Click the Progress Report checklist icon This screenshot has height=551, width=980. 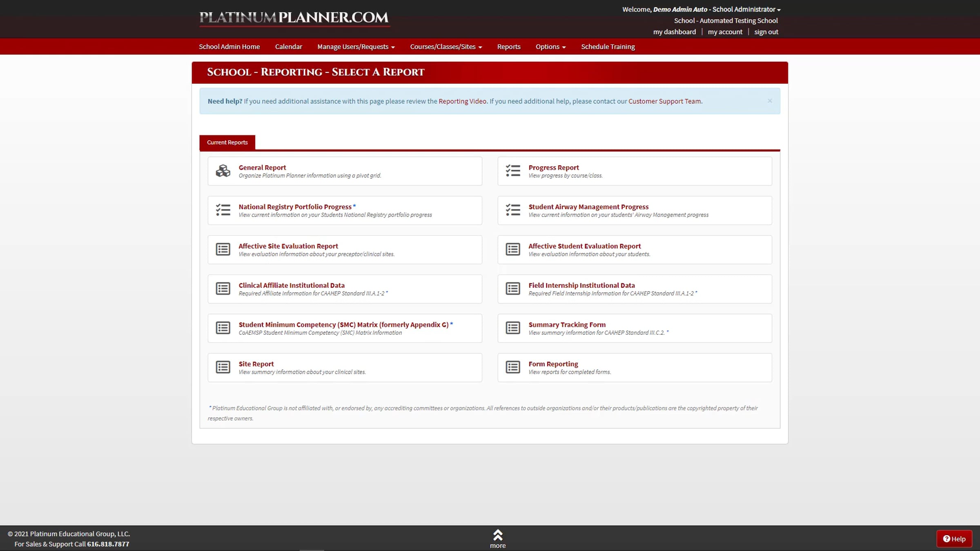point(513,171)
